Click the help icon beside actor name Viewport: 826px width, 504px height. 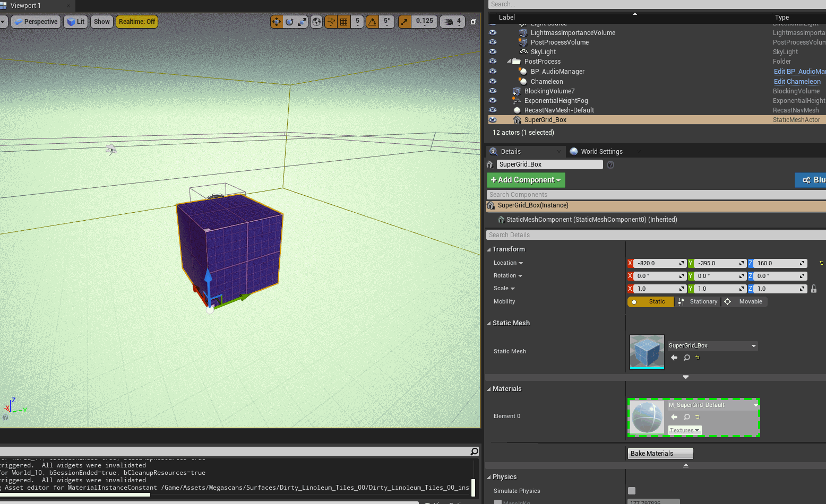(610, 164)
